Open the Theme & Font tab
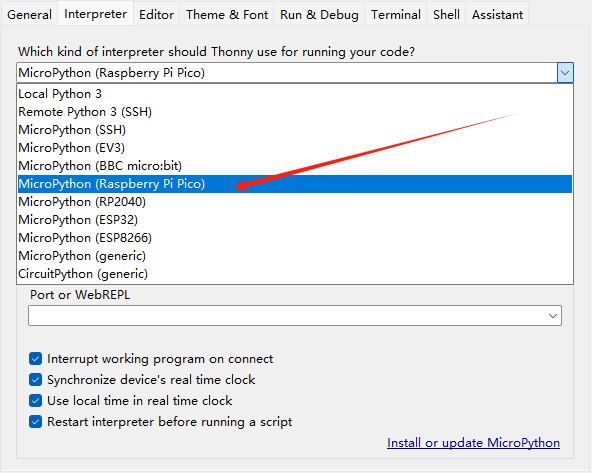This screenshot has height=473, width=592. coord(227,14)
